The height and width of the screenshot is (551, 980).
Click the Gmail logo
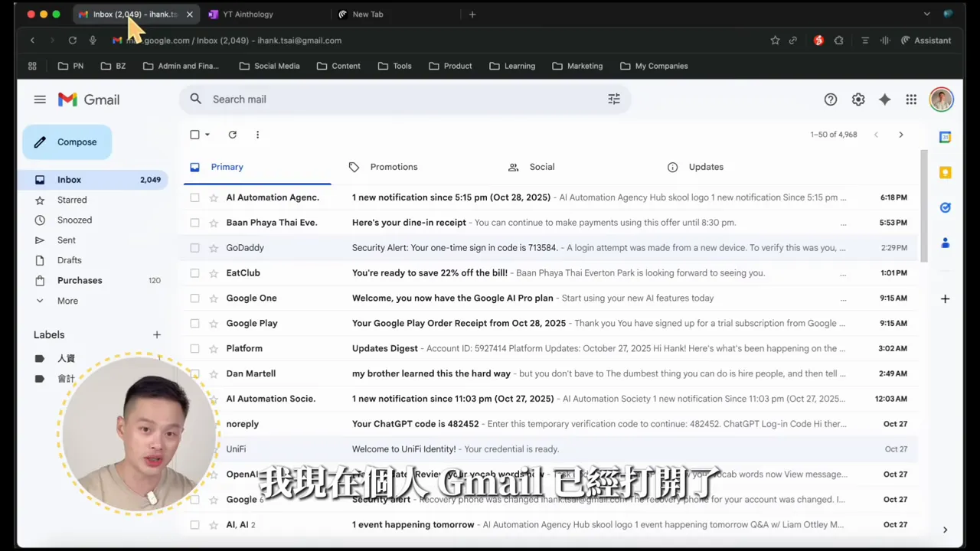point(89,99)
